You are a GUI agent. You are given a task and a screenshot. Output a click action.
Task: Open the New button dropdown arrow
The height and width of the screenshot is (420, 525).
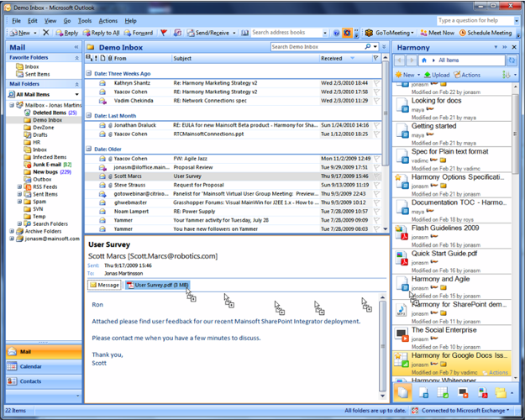34,33
